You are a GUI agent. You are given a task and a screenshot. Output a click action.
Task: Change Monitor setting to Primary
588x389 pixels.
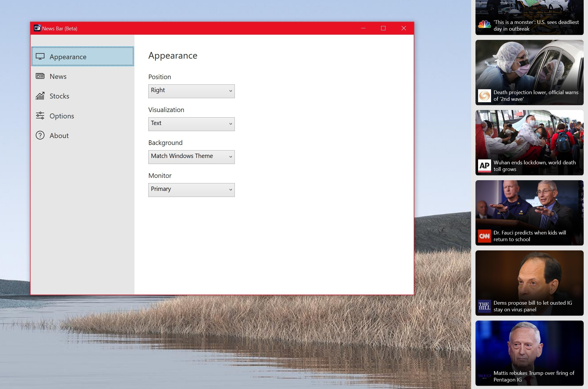pos(191,189)
